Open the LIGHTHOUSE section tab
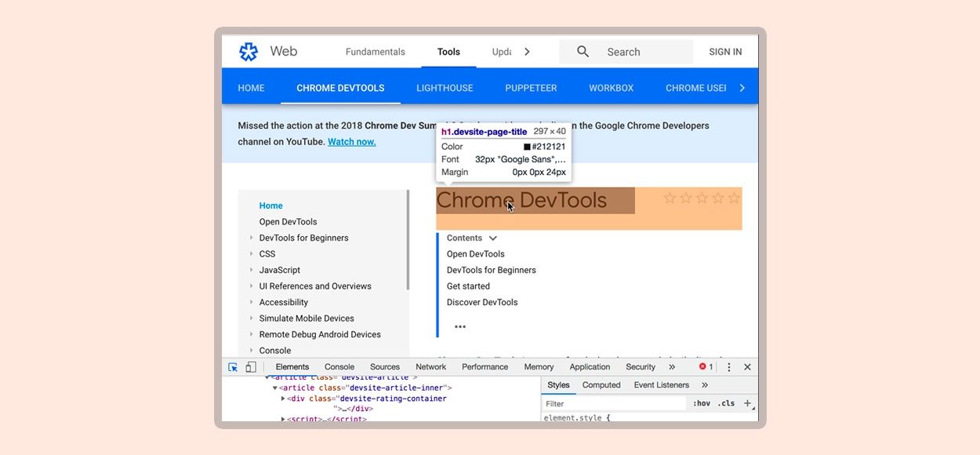The image size is (980, 455). point(445,88)
